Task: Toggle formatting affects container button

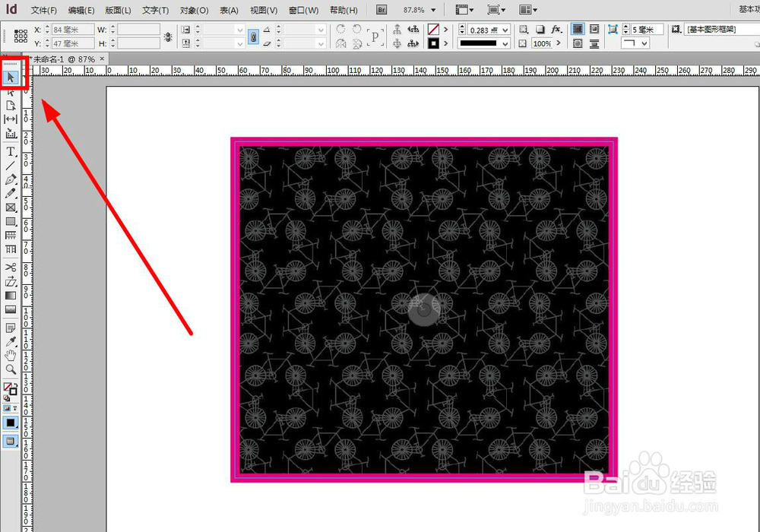Action: [7, 408]
